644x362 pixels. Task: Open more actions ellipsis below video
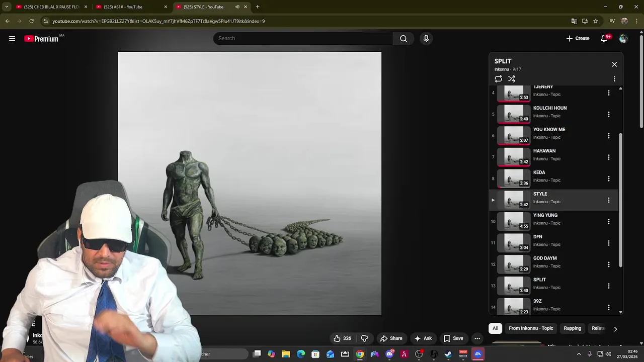[477, 338]
